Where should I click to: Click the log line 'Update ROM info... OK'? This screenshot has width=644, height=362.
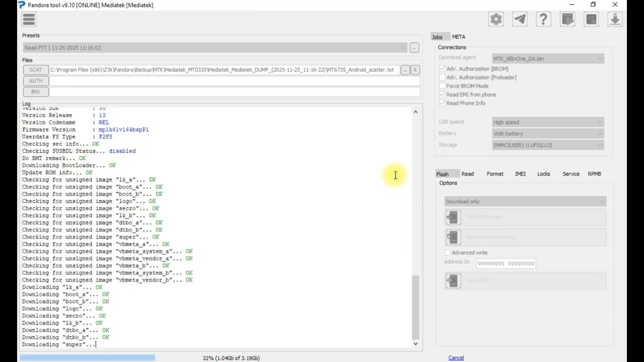coord(57,172)
